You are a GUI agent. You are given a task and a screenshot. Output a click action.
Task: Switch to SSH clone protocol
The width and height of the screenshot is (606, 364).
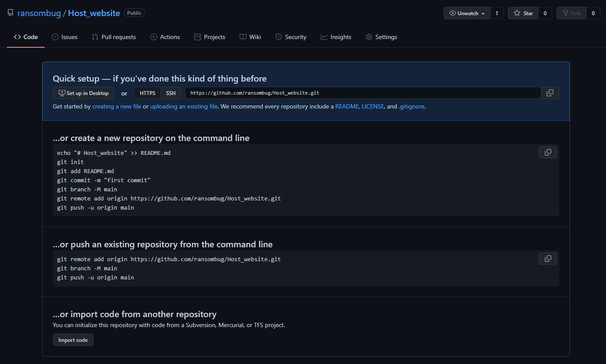coord(171,93)
